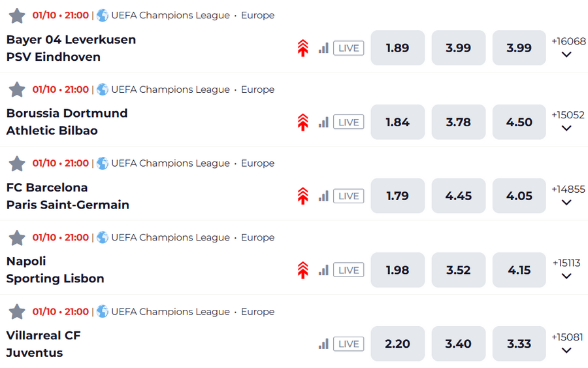Image resolution: width=588 pixels, height=368 pixels.
Task: Expand +15081 markets for Villarreal match
Action: coord(567,344)
